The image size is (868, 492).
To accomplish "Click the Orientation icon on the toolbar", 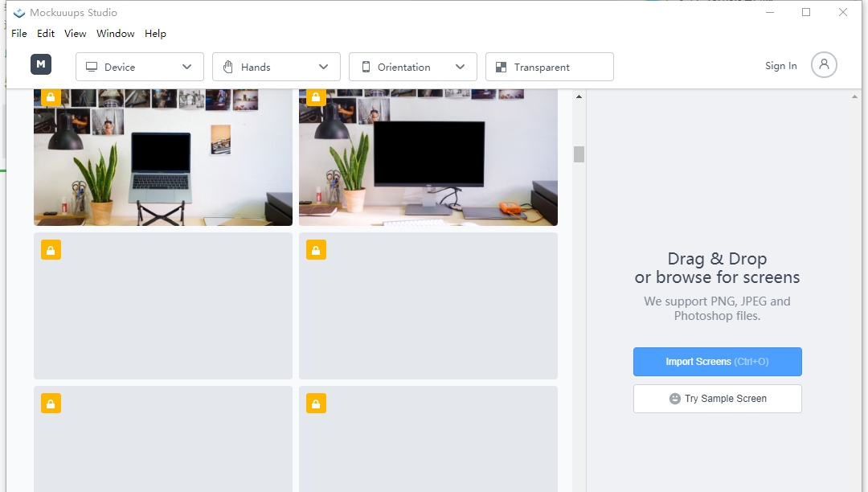I will click(366, 67).
